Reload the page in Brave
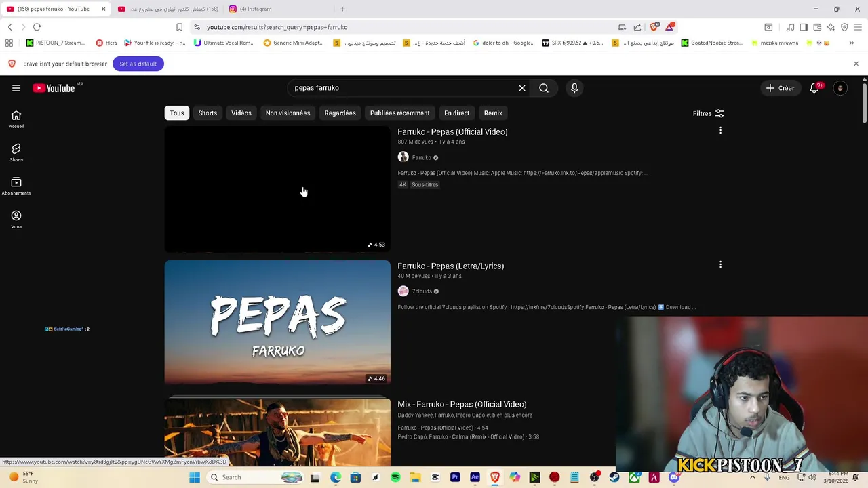 point(37,27)
